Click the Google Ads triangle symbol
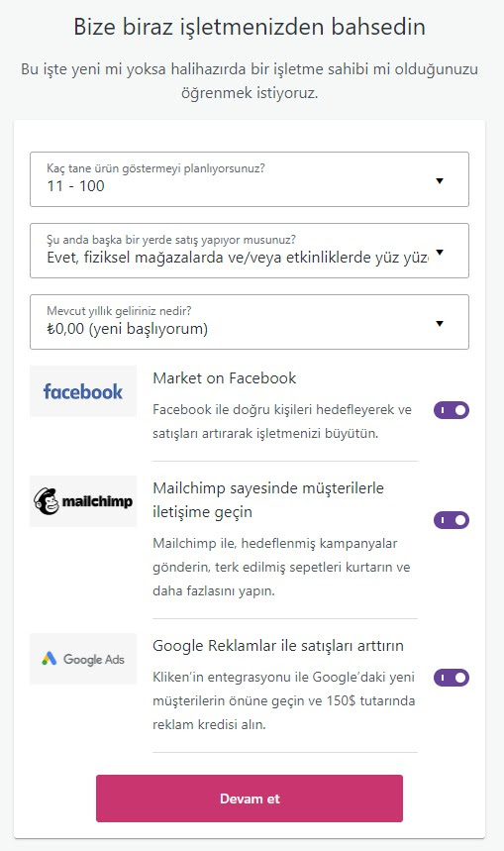Viewport: 504px width, 851px height. pyautogui.click(x=50, y=659)
